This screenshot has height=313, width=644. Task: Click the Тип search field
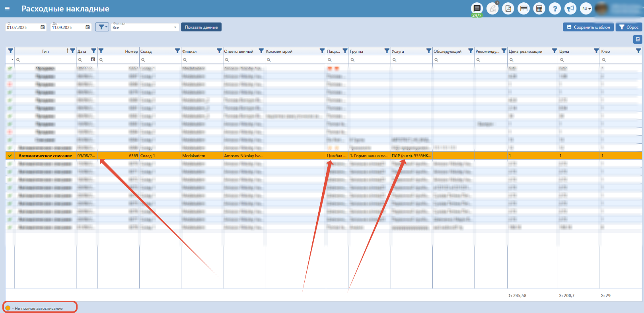pos(45,60)
